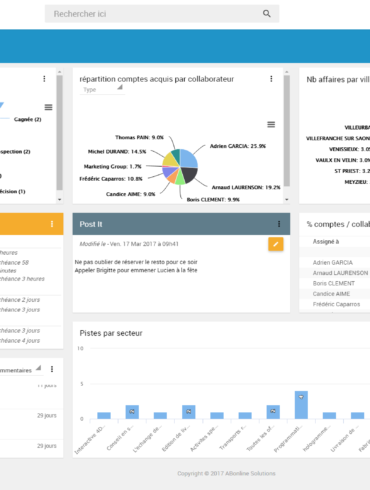The image size is (370, 490).
Task: Select 'Adrien GARCIA: 25.9%' pie label
Action: 238,146
